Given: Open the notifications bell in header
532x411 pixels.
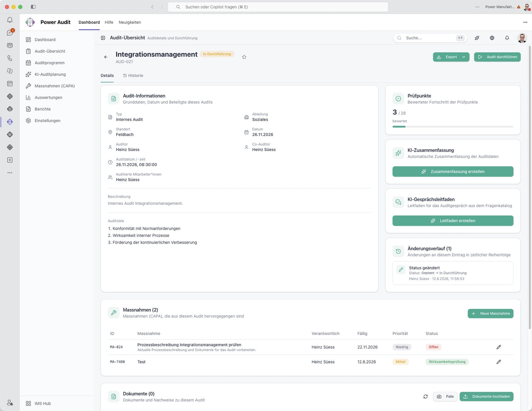Looking at the screenshot, I should [507, 38].
